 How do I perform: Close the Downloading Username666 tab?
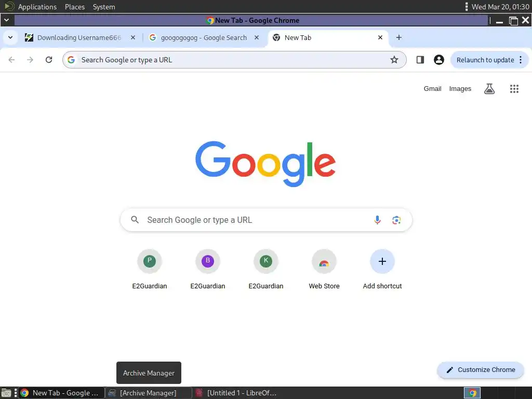pyautogui.click(x=133, y=37)
